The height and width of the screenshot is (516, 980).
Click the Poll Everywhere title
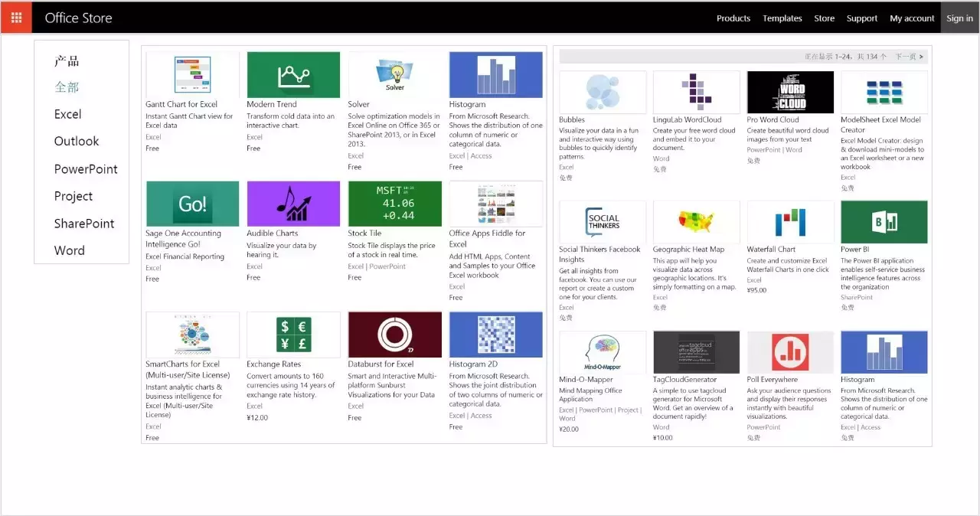(x=773, y=380)
